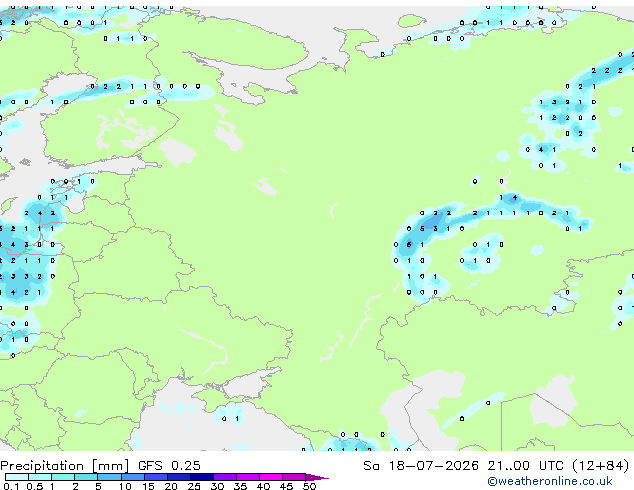Choose the 35–40 mm violet swatch
The width and height of the screenshot is (634, 490).
click(248, 477)
